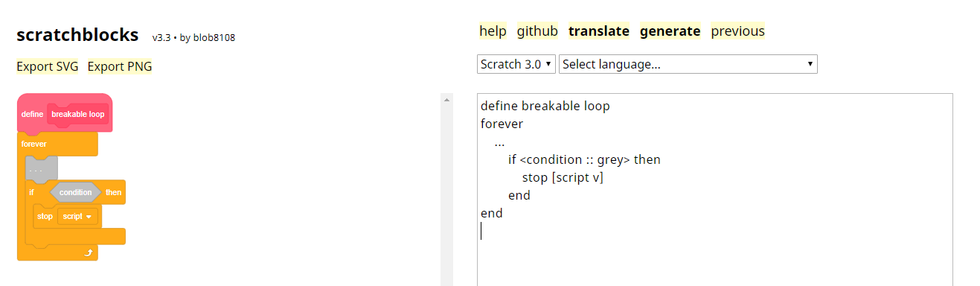Click the forever block loop arrow icon
This screenshot has width=980, height=286.
click(x=88, y=253)
